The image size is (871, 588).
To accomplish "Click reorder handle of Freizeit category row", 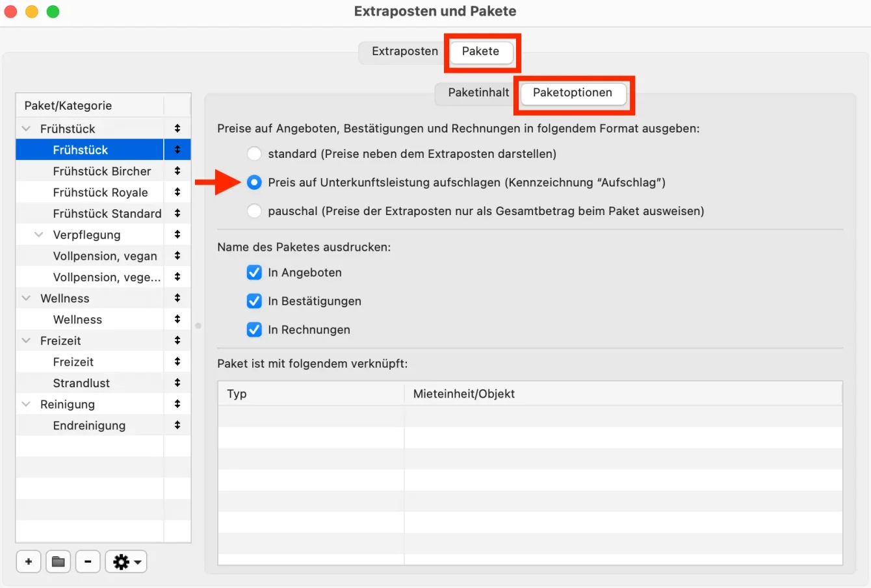I will coord(177,340).
